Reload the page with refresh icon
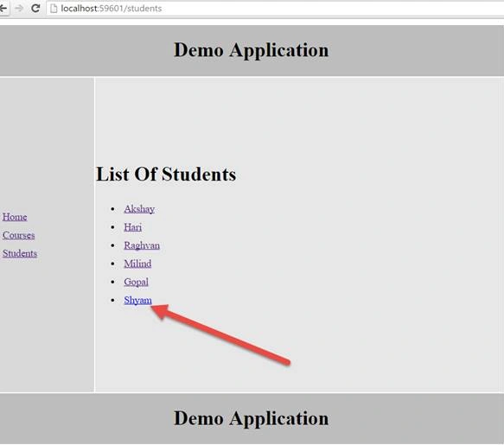This screenshot has height=445, width=504. (x=35, y=8)
